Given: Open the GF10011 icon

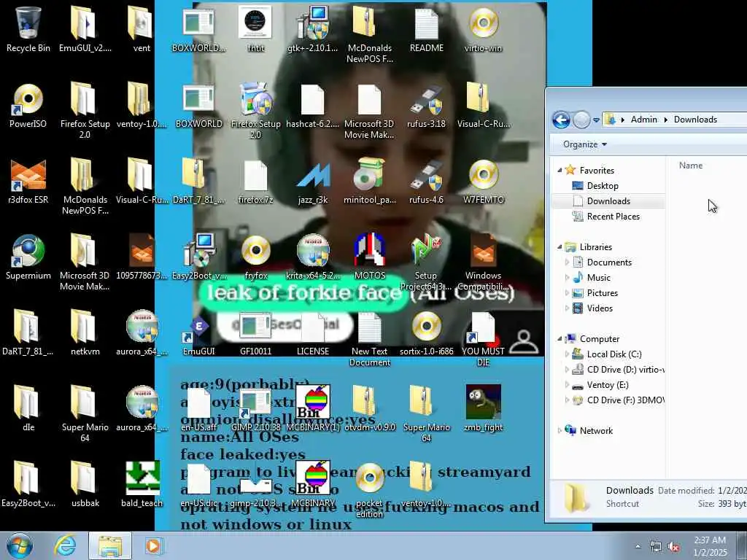Looking at the screenshot, I should pyautogui.click(x=255, y=332).
